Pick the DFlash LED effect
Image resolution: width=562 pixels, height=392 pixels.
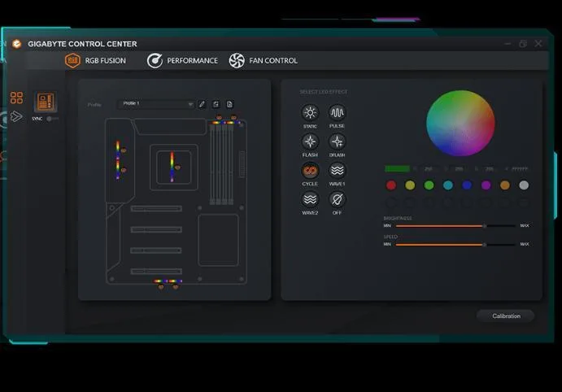tap(337, 142)
